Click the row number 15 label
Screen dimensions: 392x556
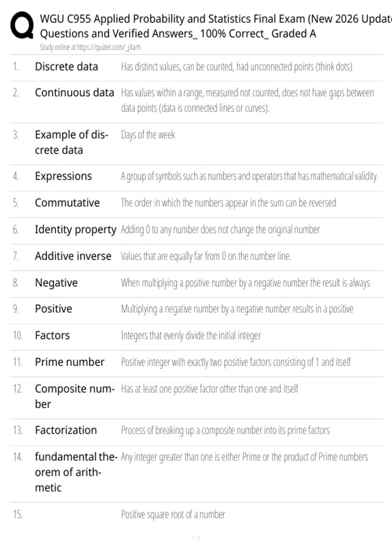pyautogui.click(x=18, y=514)
